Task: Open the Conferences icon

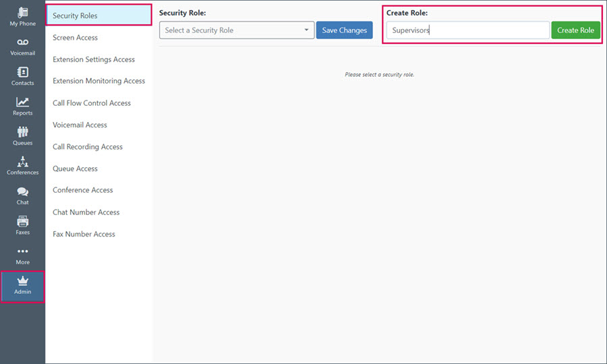Action: click(x=22, y=162)
